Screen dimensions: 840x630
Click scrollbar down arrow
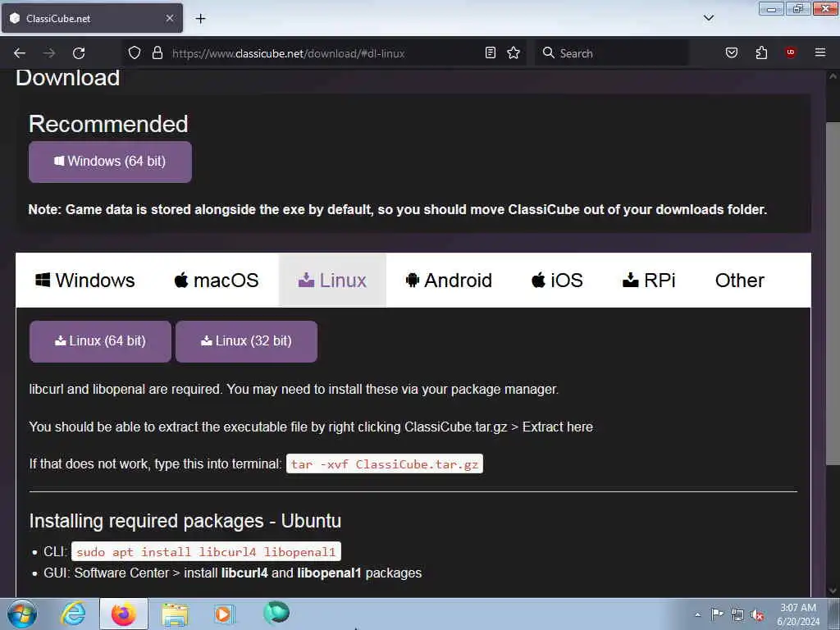click(x=833, y=591)
